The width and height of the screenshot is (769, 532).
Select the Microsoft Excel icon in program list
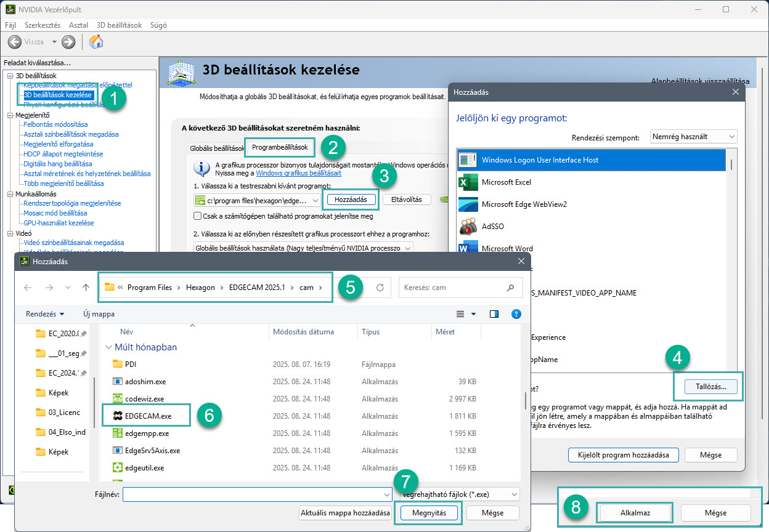click(x=468, y=182)
